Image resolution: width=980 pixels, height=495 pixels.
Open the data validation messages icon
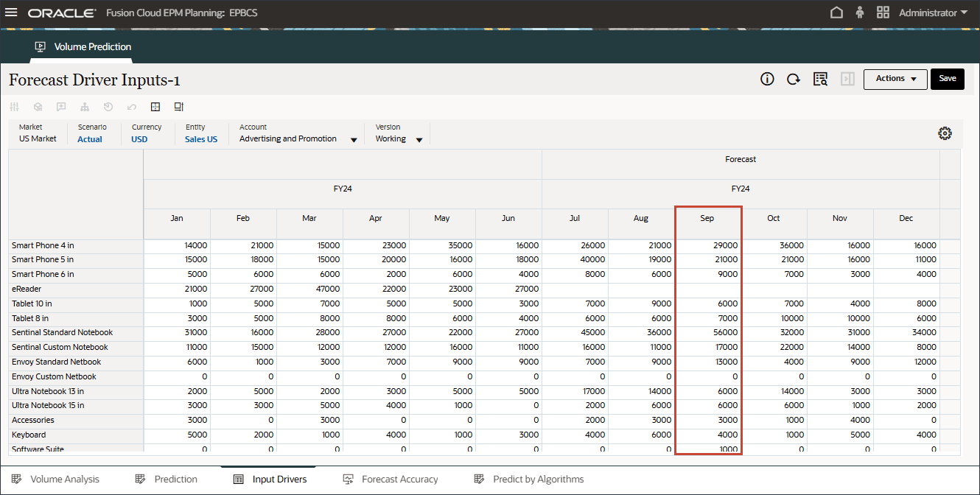point(820,79)
